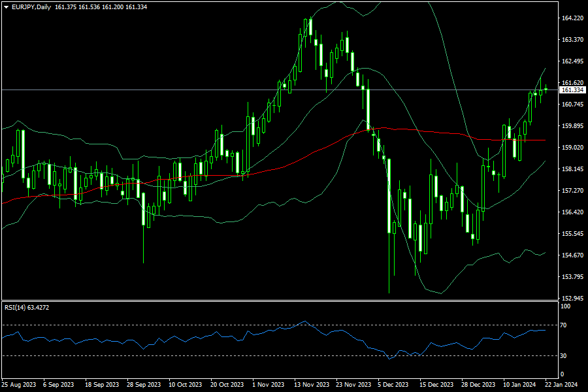Click the RSI 70 level label
Image resolution: width=588 pixels, height=392 pixels.
563,325
